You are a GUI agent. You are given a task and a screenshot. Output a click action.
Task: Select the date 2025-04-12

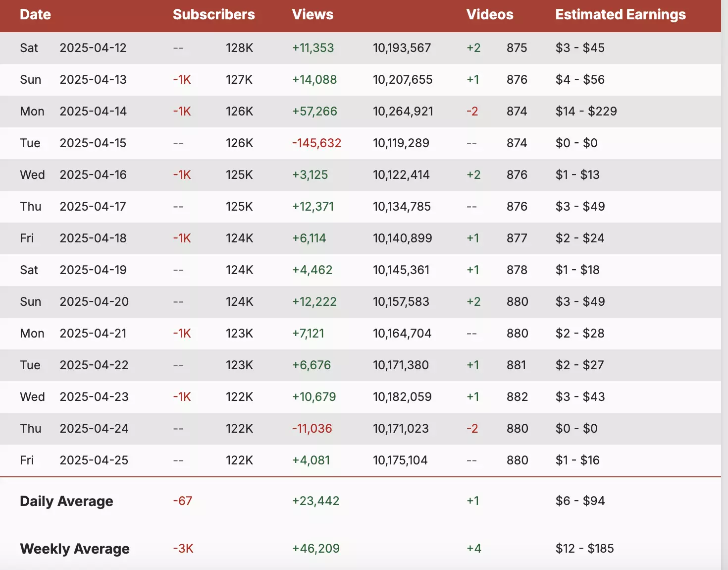point(93,48)
